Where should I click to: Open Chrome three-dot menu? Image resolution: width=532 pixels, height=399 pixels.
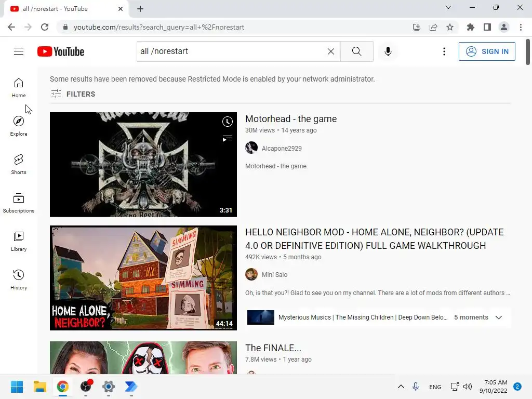click(x=521, y=27)
